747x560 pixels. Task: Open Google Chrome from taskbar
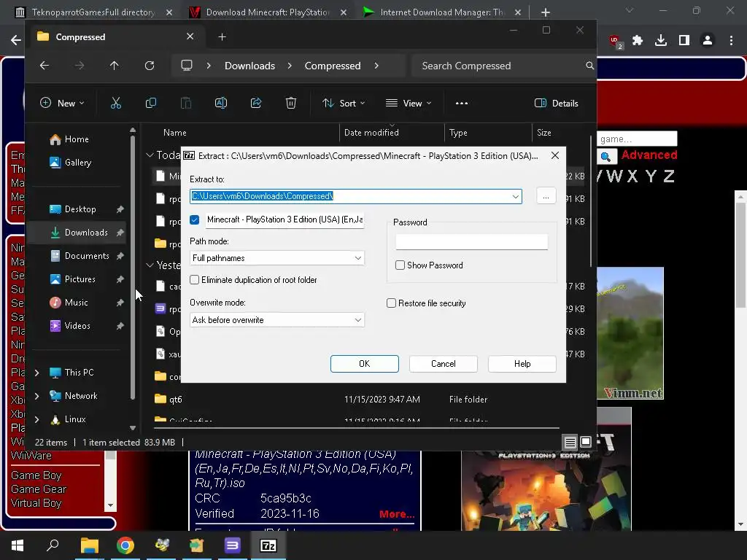click(x=125, y=545)
